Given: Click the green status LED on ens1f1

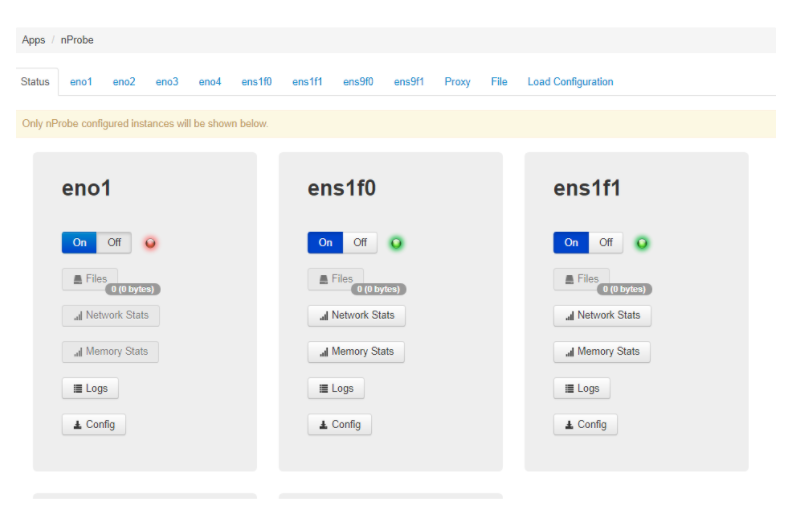Looking at the screenshot, I should point(642,243).
